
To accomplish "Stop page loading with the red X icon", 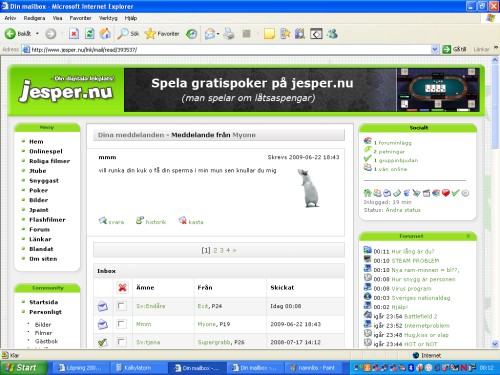I will tap(74, 34).
